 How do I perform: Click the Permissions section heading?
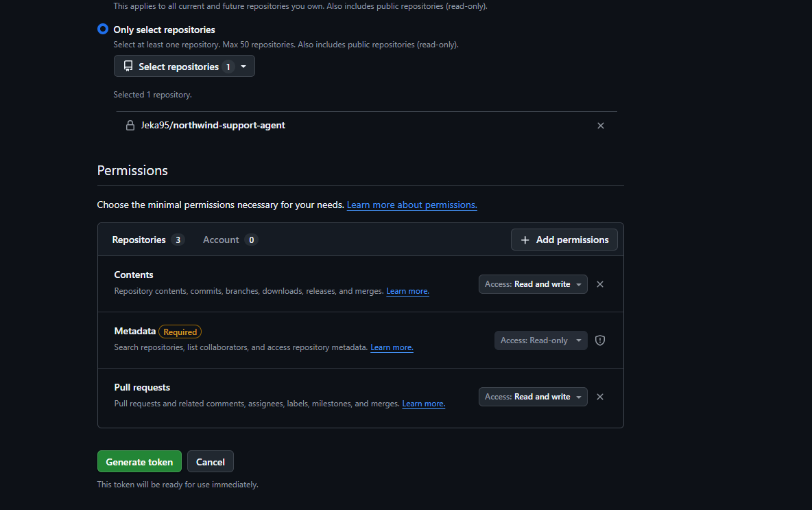(x=132, y=170)
